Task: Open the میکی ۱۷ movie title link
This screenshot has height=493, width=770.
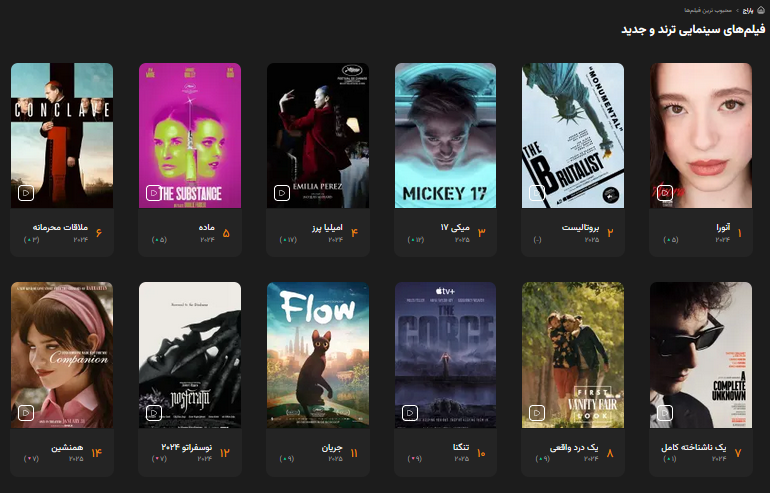Action: pos(455,227)
